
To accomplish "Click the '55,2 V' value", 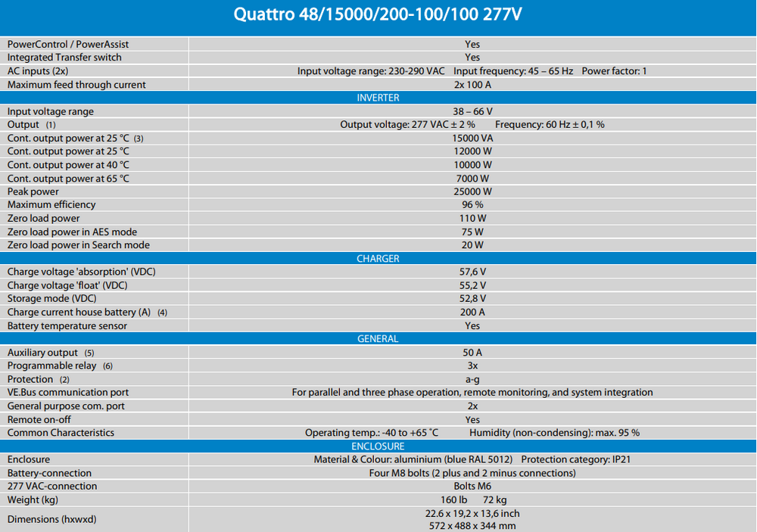I will point(472,285).
